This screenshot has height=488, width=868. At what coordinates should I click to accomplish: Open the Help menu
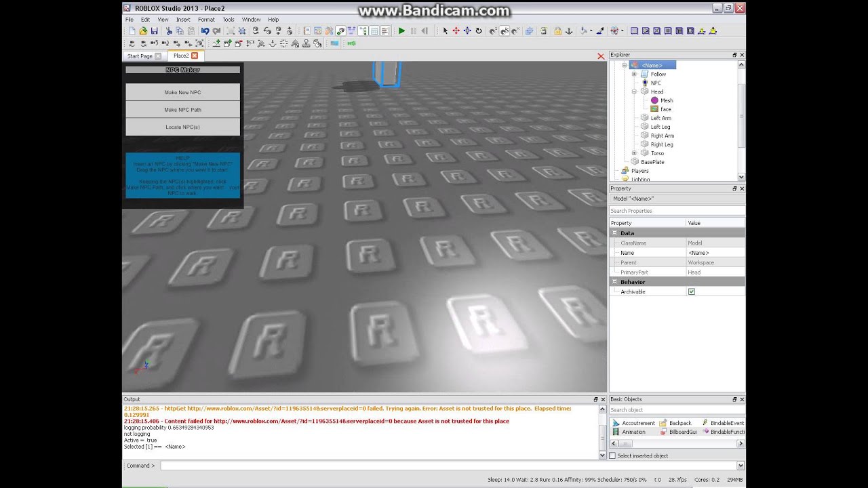tap(273, 20)
